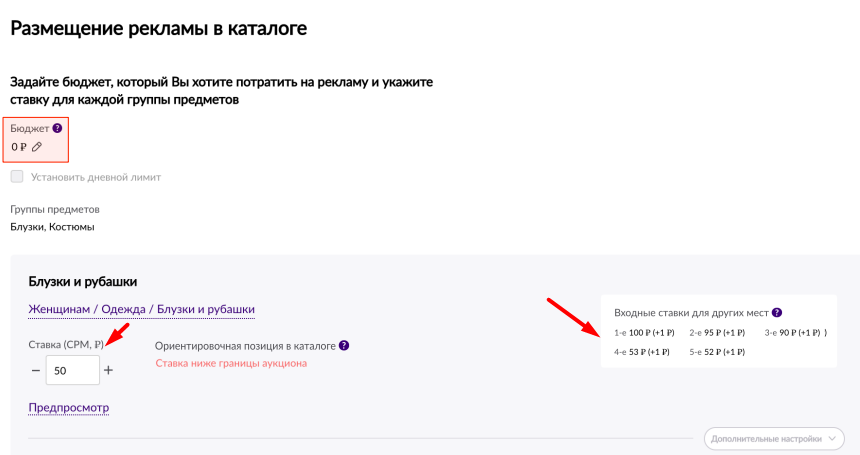Click the Блузки и рубашки section heading

[83, 282]
